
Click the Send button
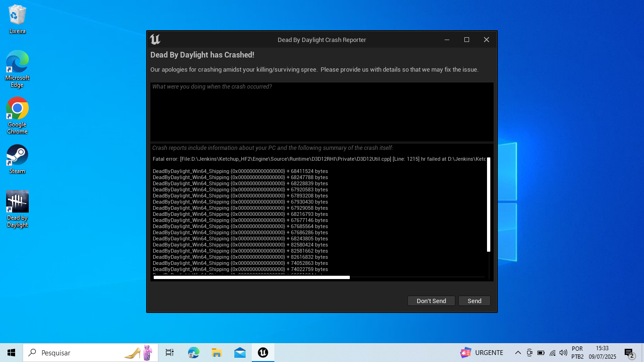pyautogui.click(x=474, y=301)
